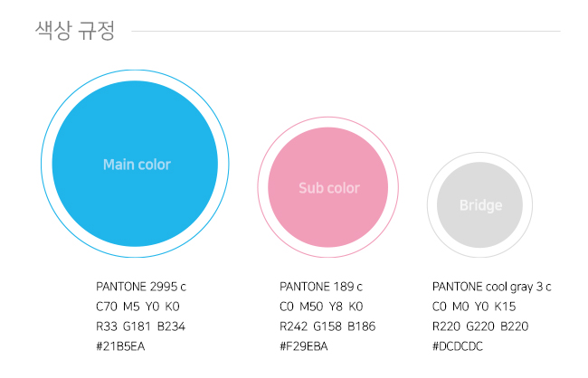The width and height of the screenshot is (588, 378).
Task: Click the C70 M5 Y0 K0 values
Action: (x=138, y=307)
